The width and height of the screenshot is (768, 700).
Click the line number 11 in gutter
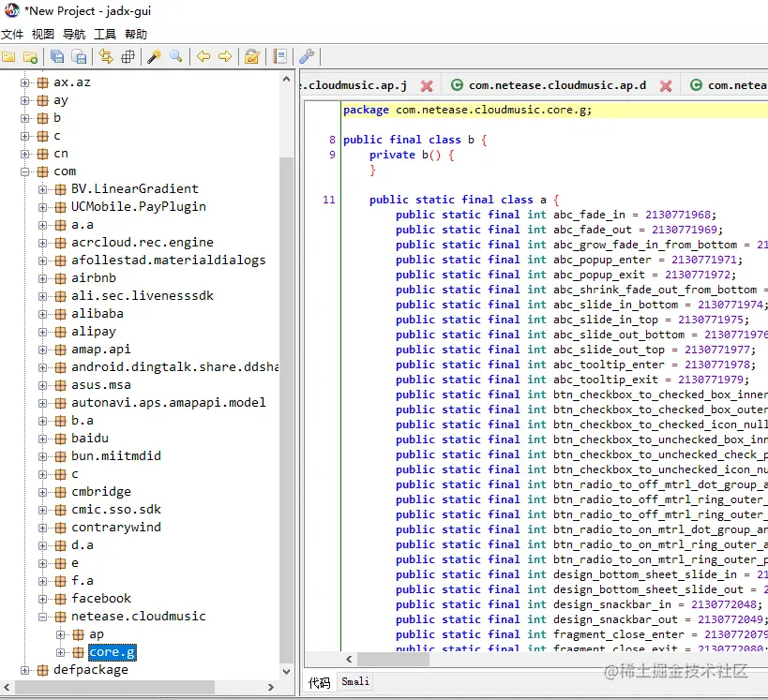[328, 200]
